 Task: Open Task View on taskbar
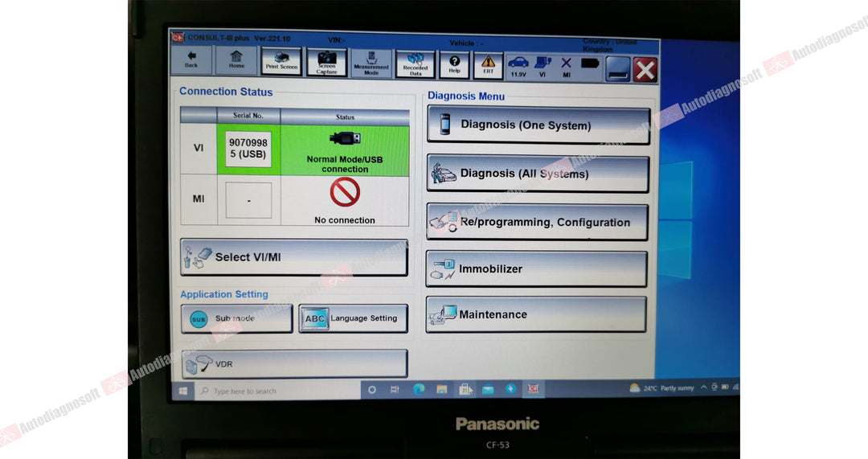pyautogui.click(x=395, y=390)
